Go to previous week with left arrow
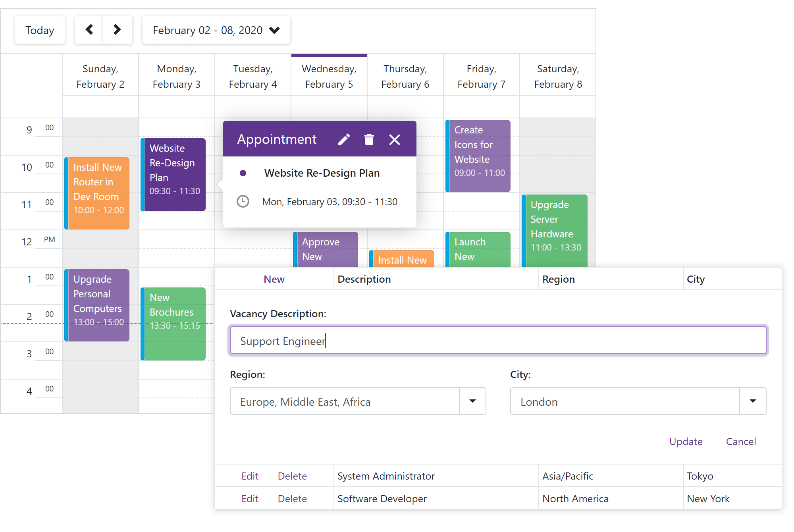Screen dimensions: 794x532 click(89, 30)
